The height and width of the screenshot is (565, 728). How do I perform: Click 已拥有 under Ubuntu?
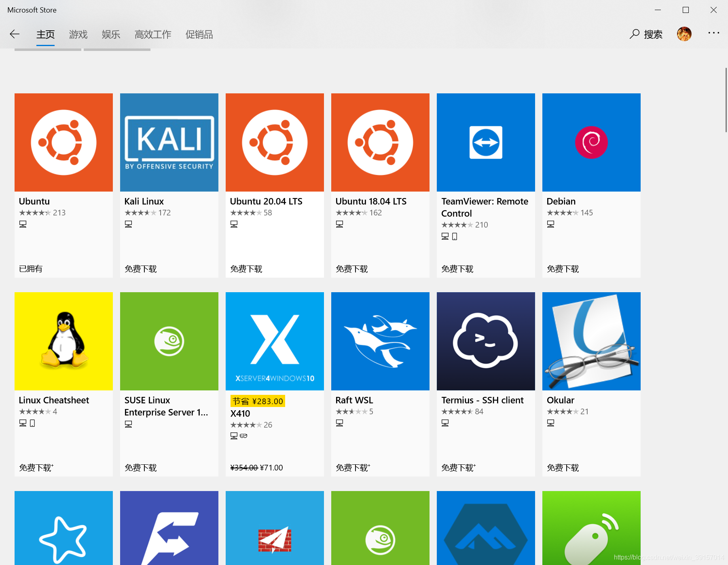point(31,269)
